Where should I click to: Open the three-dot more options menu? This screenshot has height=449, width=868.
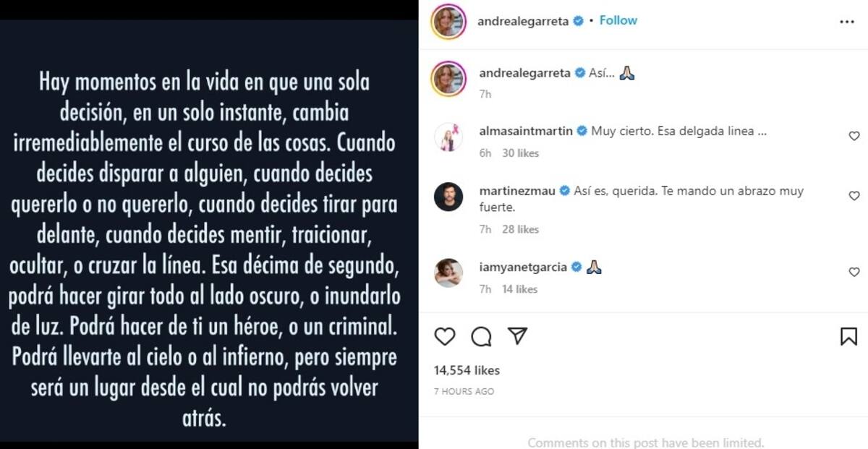847,22
